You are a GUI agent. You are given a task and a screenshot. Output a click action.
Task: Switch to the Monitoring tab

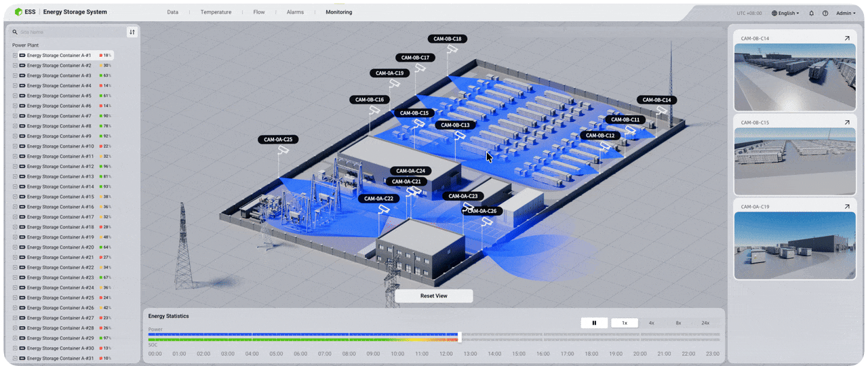[x=338, y=12]
